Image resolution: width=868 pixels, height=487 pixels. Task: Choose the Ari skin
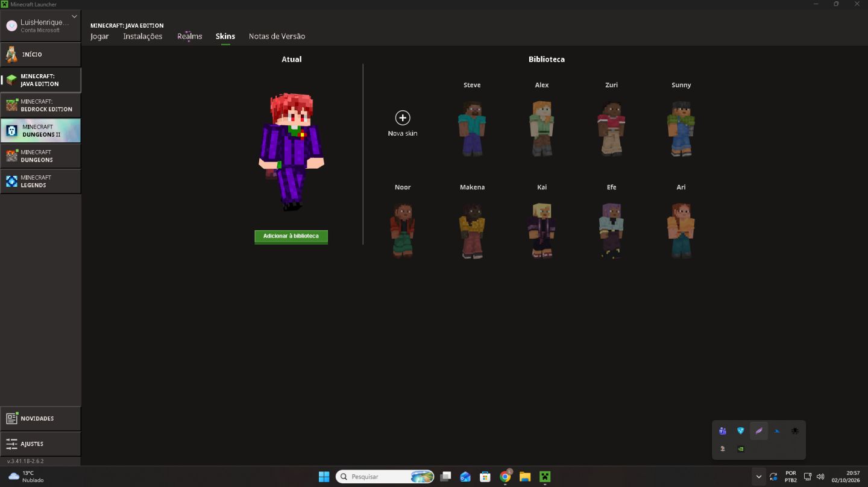click(x=681, y=230)
